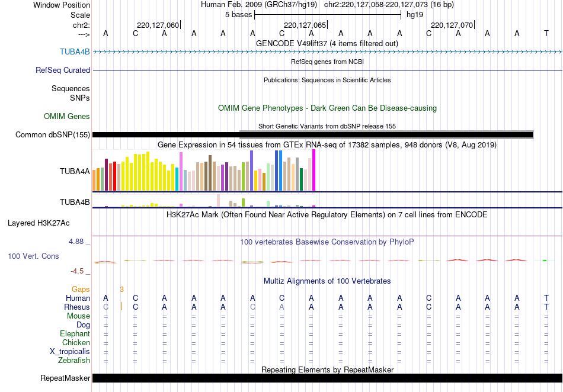Select the Zebrafish species row label
Viewport: 563px width, 392px height.
(74, 361)
